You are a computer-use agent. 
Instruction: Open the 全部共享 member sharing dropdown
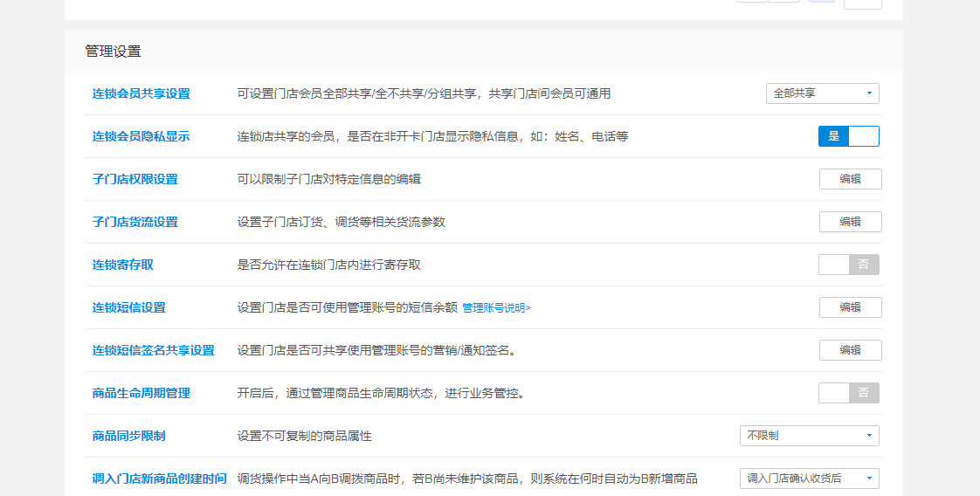[822, 93]
